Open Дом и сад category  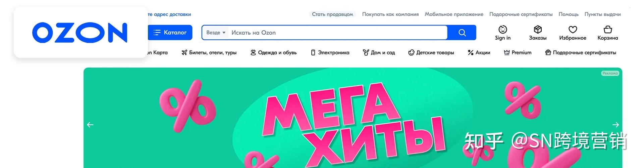coord(379,52)
